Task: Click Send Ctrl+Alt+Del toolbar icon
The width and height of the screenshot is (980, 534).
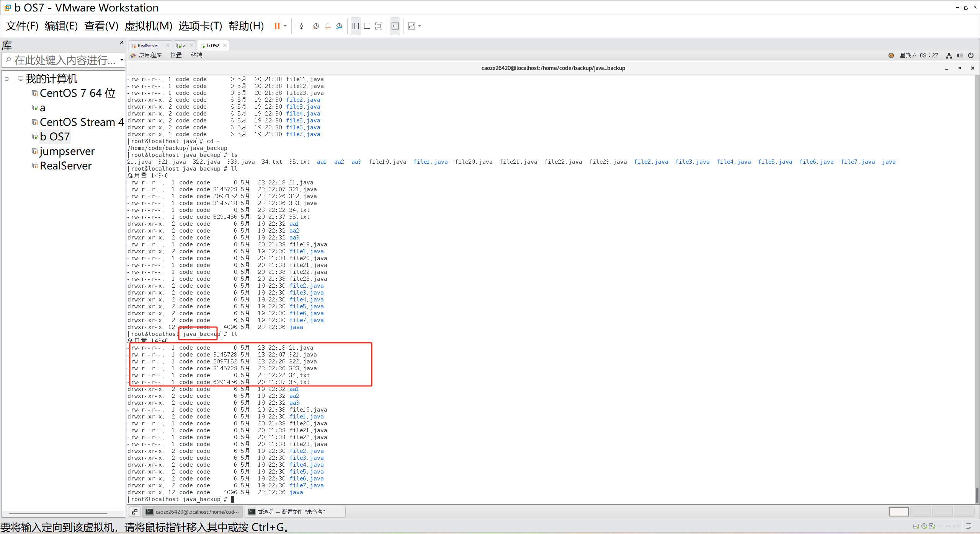Action: [x=300, y=26]
